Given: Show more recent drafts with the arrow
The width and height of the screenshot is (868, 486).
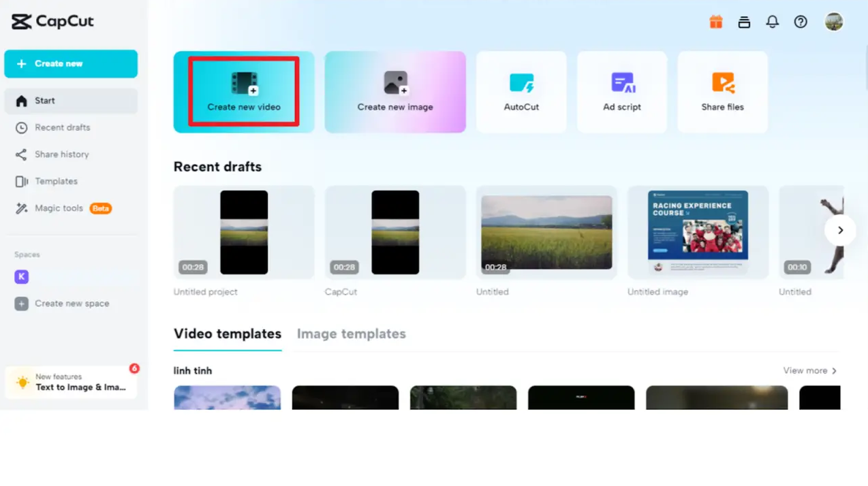Looking at the screenshot, I should [x=840, y=230].
